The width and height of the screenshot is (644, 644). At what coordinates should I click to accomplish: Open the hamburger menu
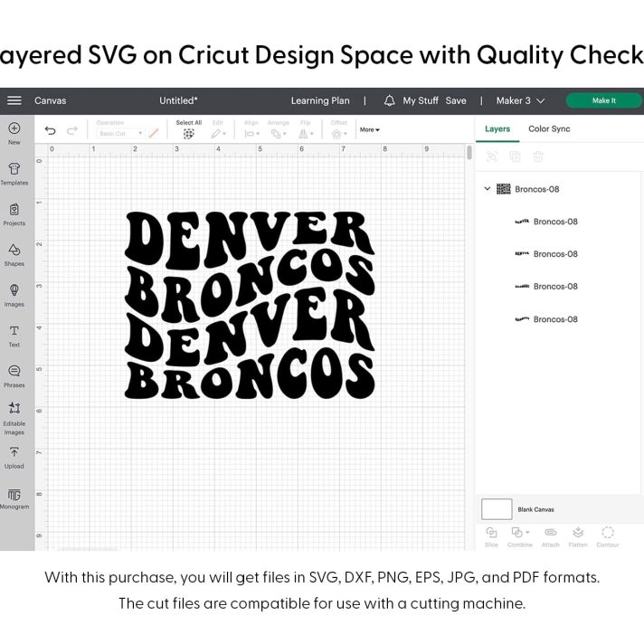[x=14, y=100]
